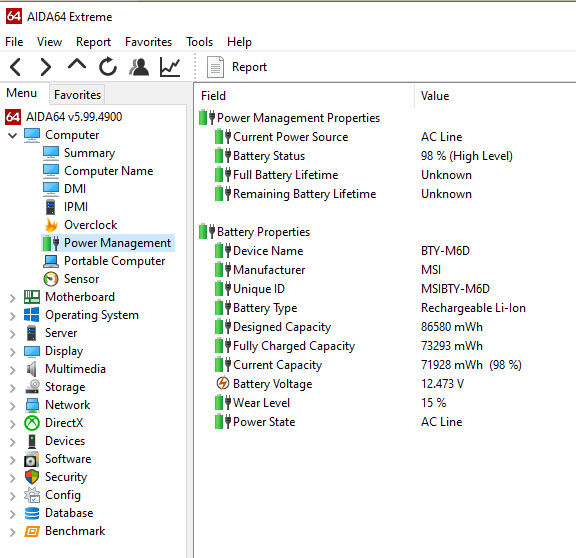
Task: Expand the Motherboard tree node
Action: click(12, 298)
